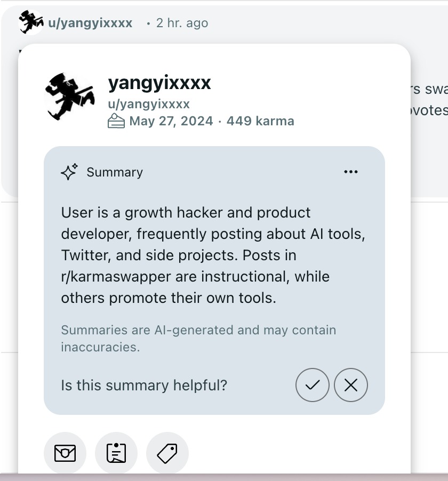
Task: Mark the summary as helpful with checkmark
Action: [x=313, y=385]
